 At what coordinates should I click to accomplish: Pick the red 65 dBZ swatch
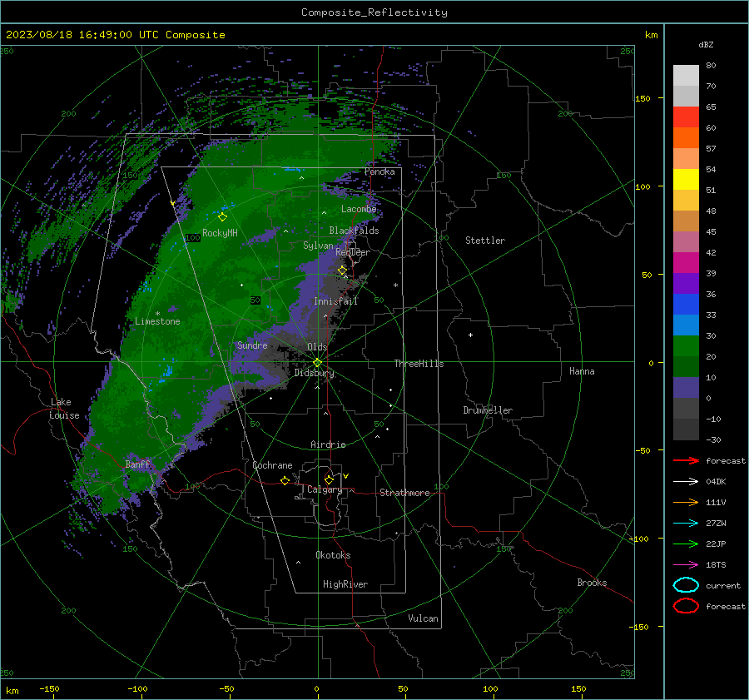coord(686,117)
